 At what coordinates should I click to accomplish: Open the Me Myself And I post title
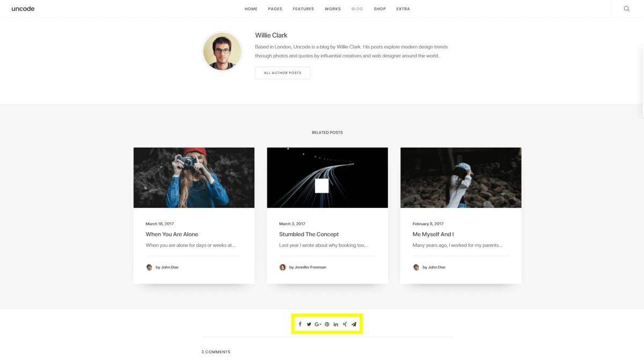tap(433, 234)
